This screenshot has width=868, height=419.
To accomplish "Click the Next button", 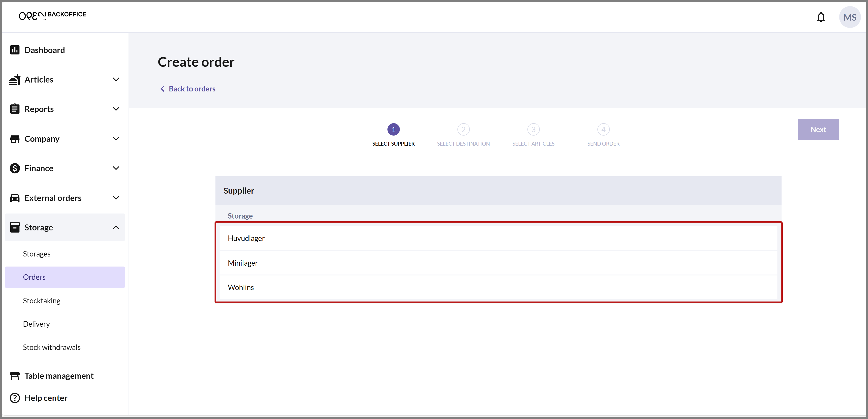I will [818, 129].
